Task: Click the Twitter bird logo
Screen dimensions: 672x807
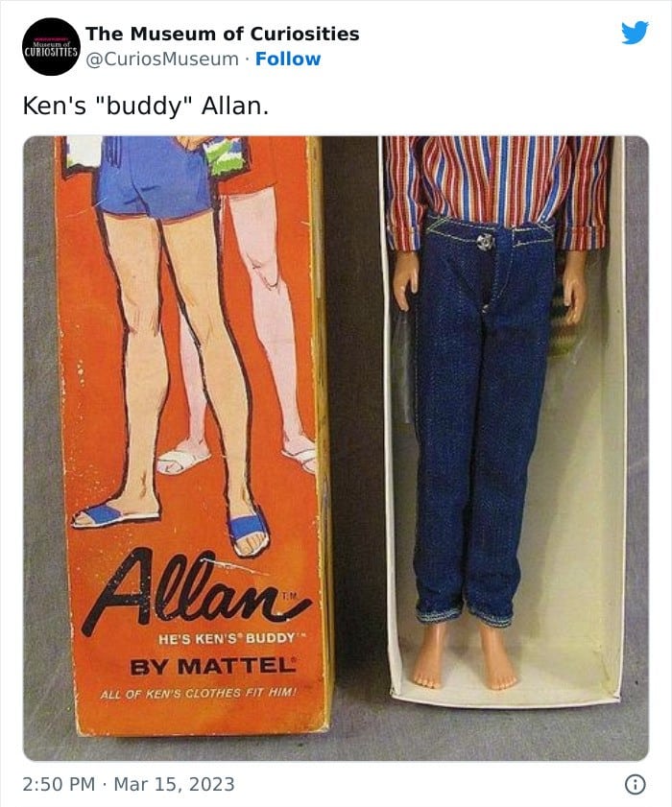Action: coord(635,34)
